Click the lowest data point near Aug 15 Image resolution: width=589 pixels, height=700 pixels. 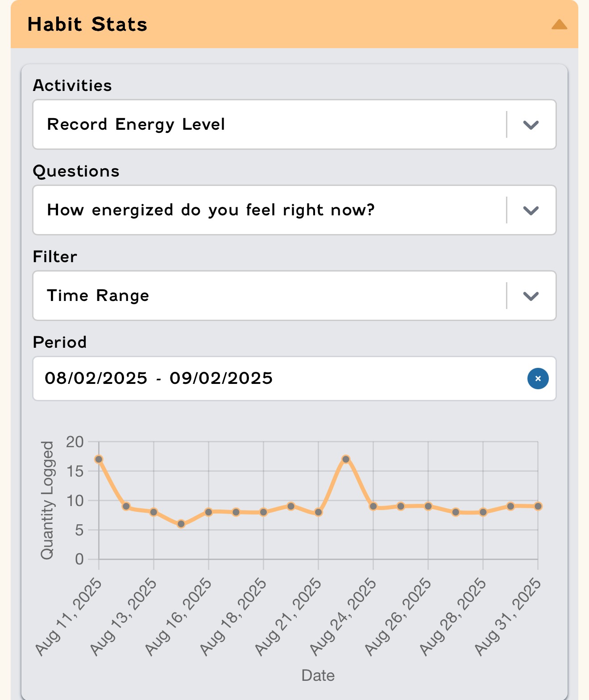(x=181, y=524)
